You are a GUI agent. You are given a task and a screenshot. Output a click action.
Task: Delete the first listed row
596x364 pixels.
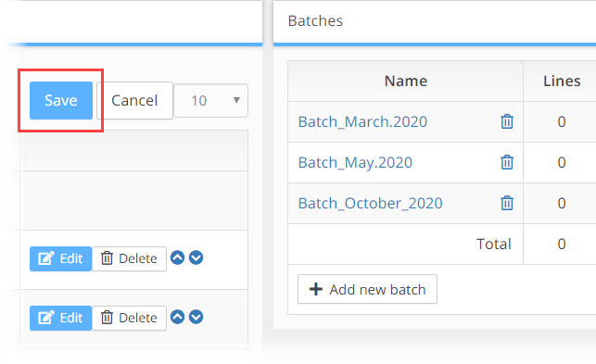pyautogui.click(x=129, y=258)
